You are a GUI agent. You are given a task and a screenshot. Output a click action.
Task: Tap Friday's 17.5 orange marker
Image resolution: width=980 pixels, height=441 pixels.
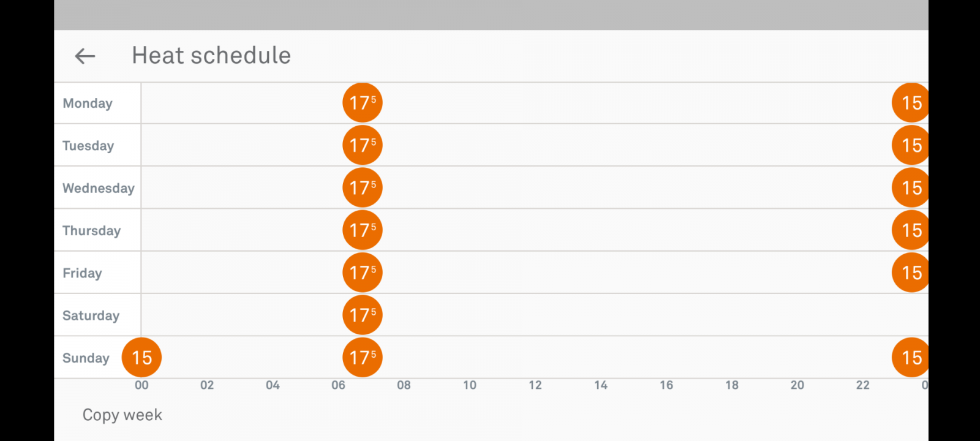tap(363, 273)
